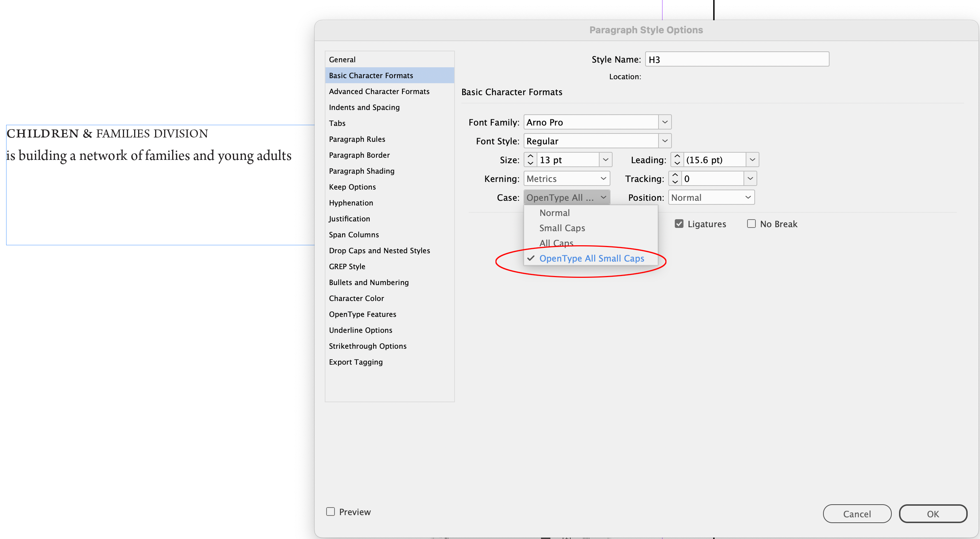Image resolution: width=980 pixels, height=539 pixels.
Task: Disable the Ligatures checkbox
Action: point(679,224)
